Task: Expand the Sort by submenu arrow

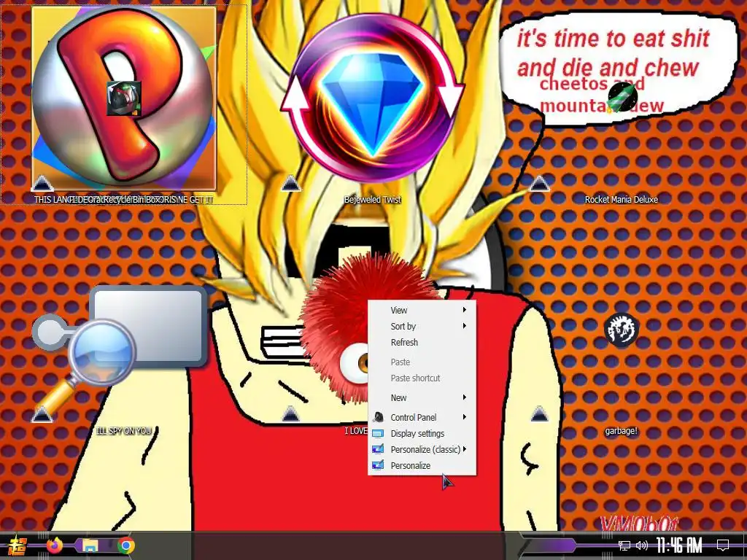Action: pyautogui.click(x=465, y=326)
